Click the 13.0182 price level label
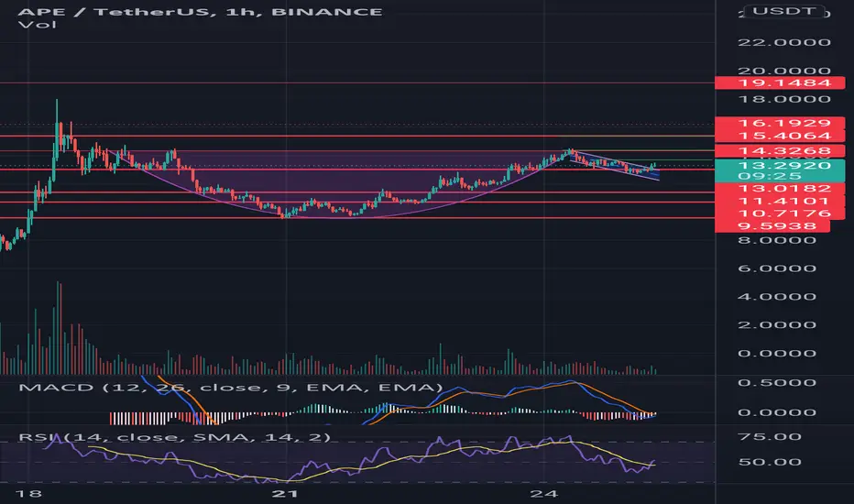Viewport: 854px width, 504px height. 780,189
